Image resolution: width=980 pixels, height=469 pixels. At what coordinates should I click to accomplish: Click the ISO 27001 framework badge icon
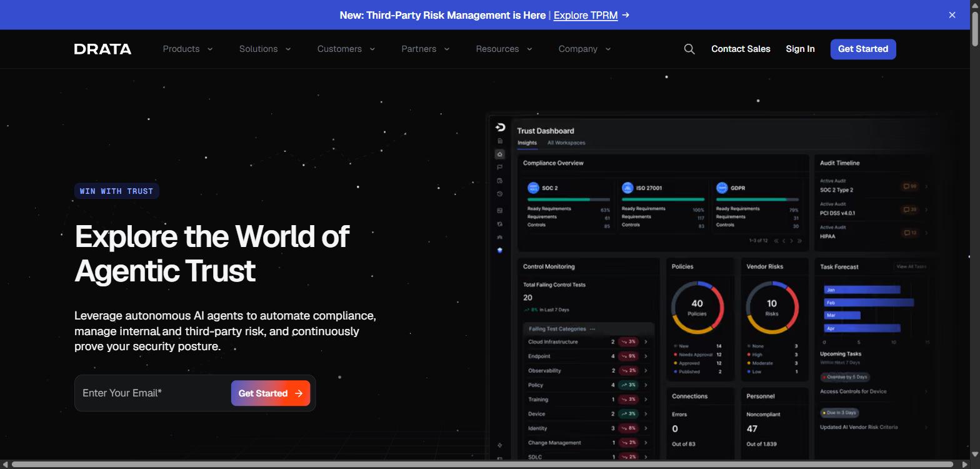627,188
